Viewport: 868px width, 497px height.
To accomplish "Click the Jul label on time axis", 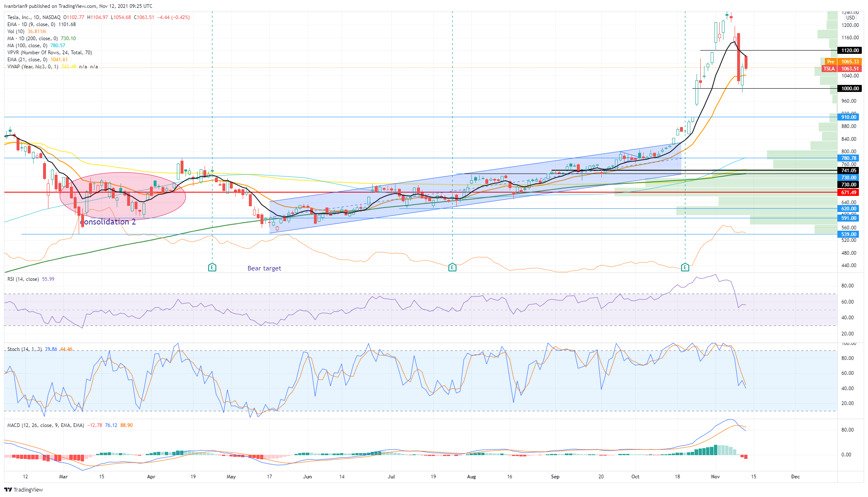I will pyautogui.click(x=391, y=477).
